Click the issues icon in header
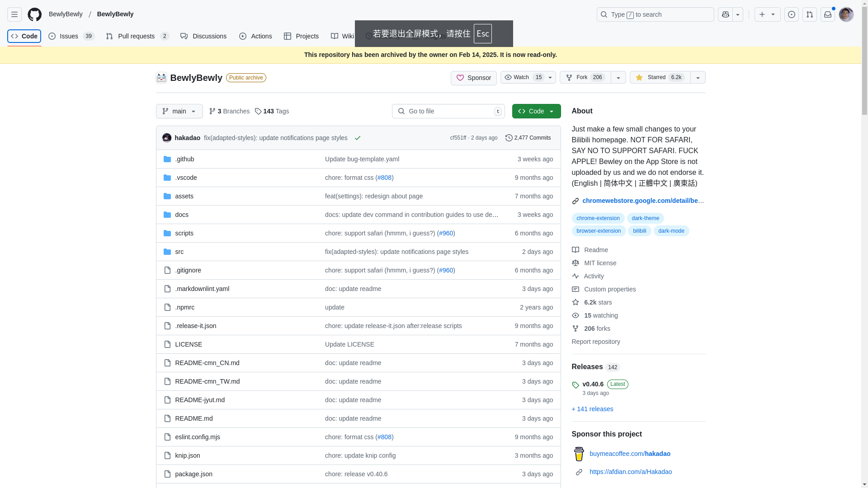Image resolution: width=868 pixels, height=488 pixels. point(791,14)
